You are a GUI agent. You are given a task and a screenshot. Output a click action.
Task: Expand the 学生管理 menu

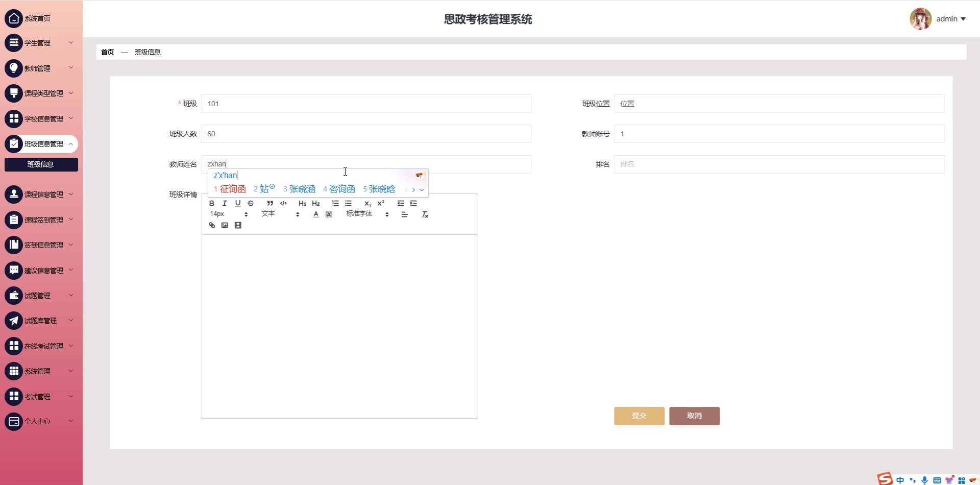[41, 43]
